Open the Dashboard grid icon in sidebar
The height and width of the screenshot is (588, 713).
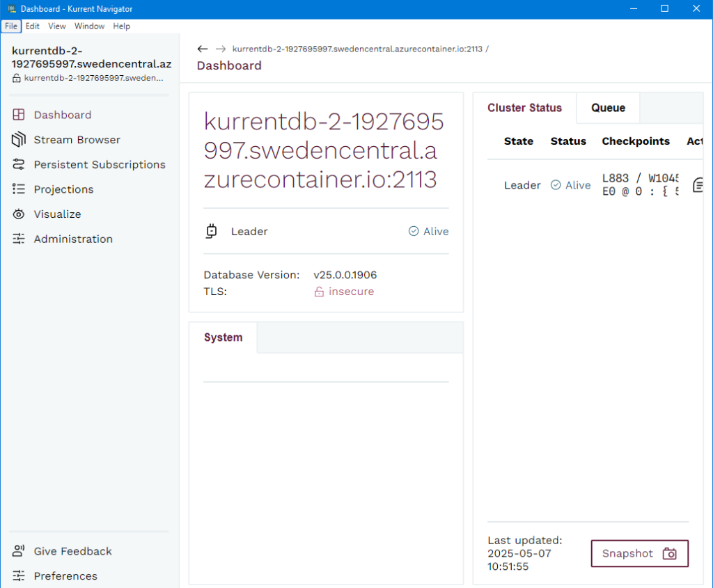(19, 115)
